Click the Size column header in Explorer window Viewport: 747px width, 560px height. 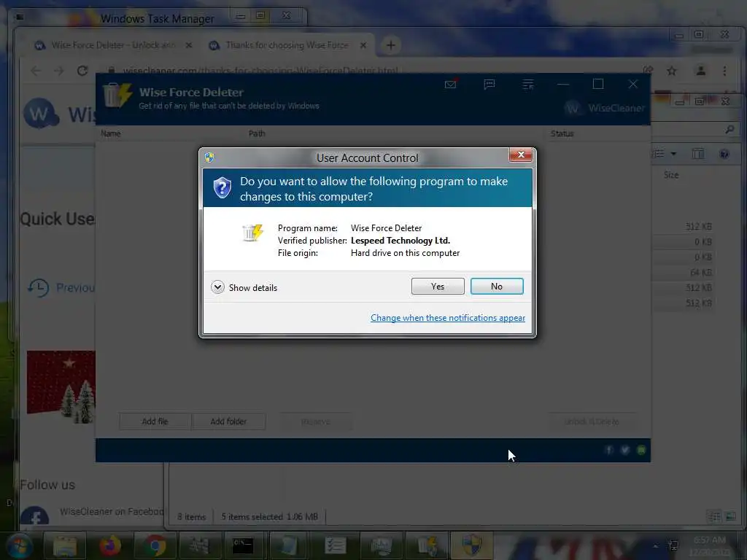click(671, 175)
